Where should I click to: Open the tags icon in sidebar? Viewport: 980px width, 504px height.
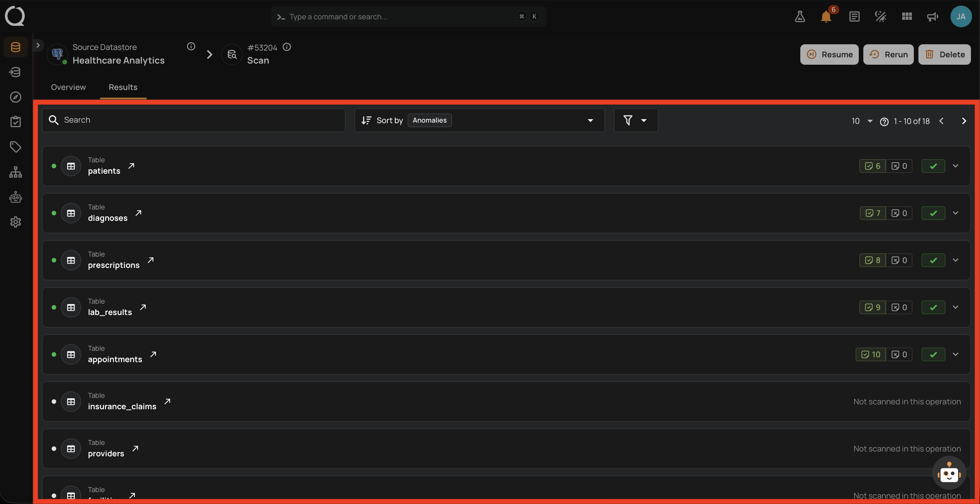16,147
